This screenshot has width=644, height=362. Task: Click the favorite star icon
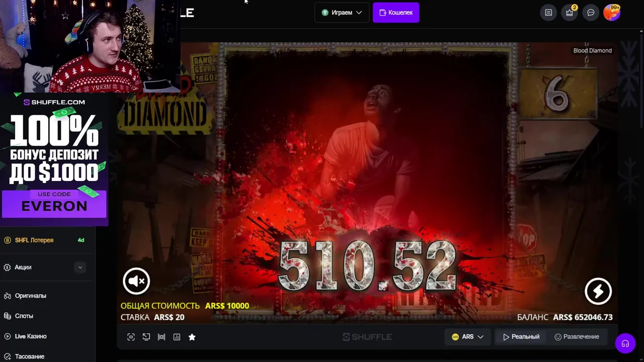pyautogui.click(x=192, y=337)
